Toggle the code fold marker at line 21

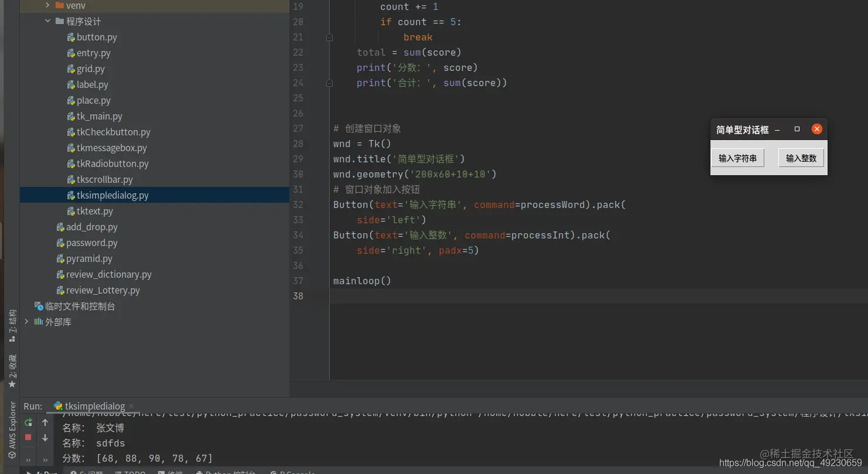[x=329, y=37]
